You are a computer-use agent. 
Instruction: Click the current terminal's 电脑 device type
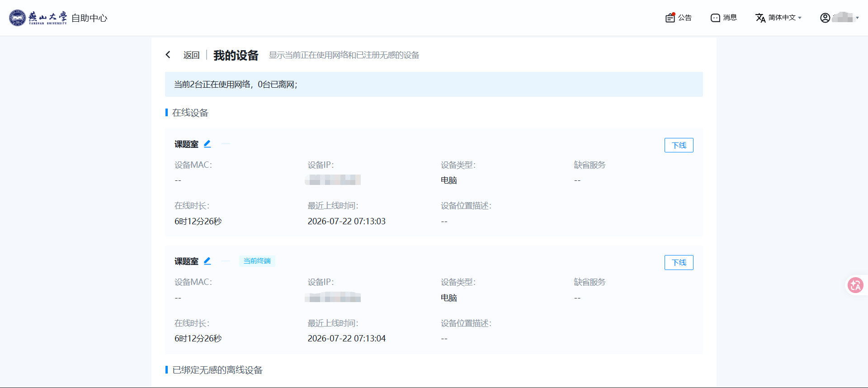tap(449, 298)
